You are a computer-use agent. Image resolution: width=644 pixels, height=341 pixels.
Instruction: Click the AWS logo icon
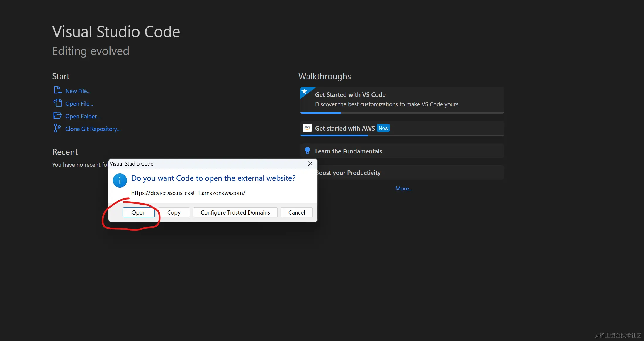307,128
